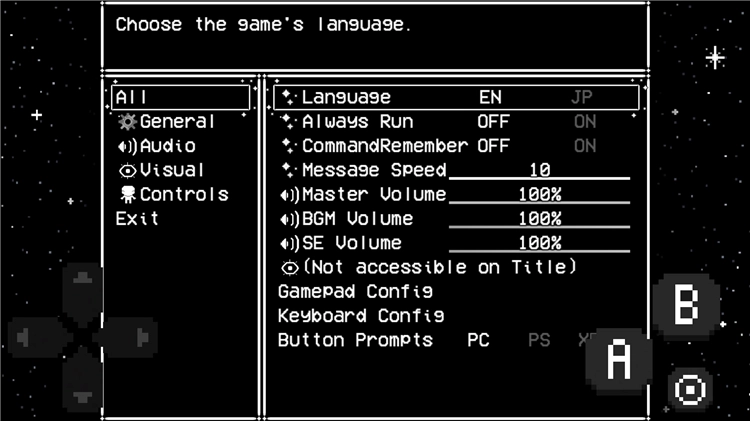Click the Master Volume slider
This screenshot has width=750, height=421.
click(539, 195)
